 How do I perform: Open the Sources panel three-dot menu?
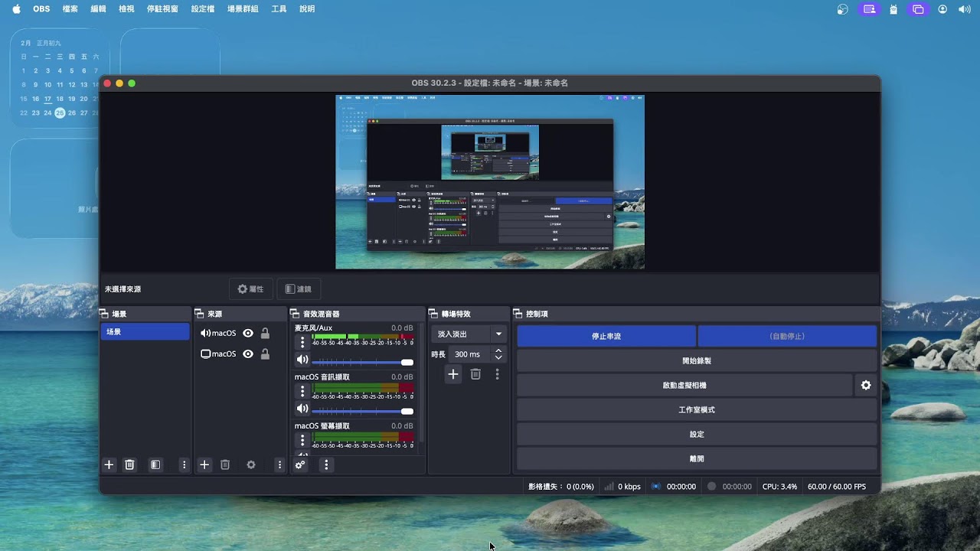click(279, 465)
